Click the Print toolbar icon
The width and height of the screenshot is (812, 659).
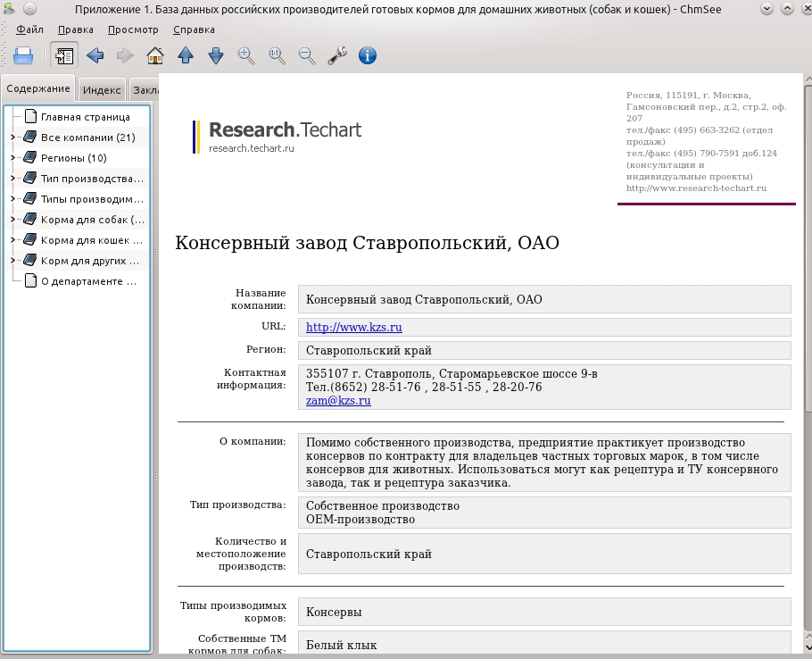[23, 55]
